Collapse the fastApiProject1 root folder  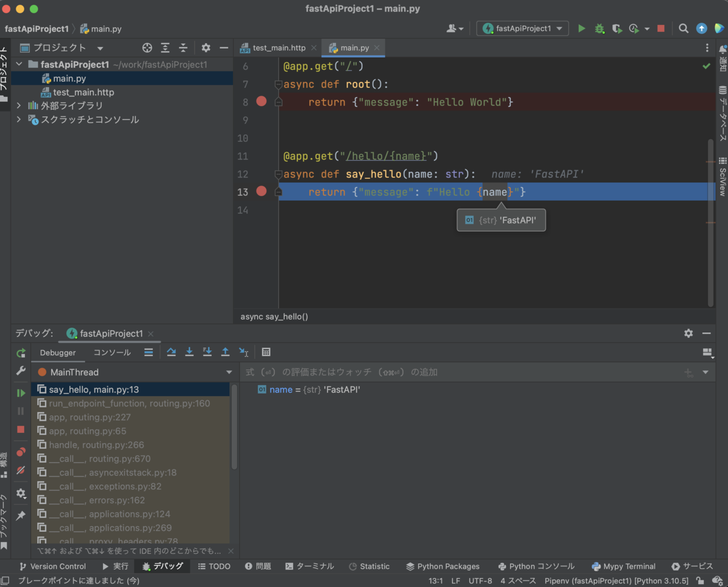(x=18, y=64)
